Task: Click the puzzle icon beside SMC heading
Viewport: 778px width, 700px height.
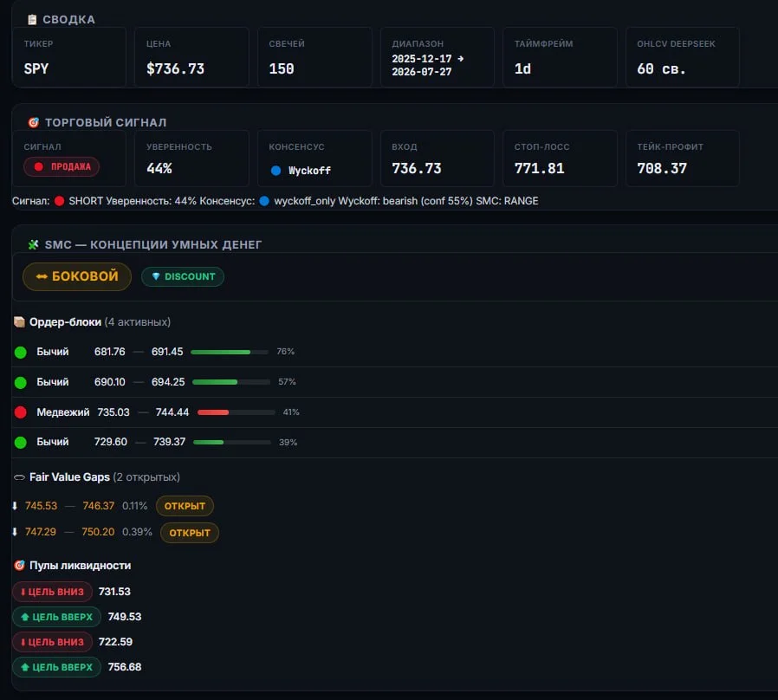Action: coord(33,244)
